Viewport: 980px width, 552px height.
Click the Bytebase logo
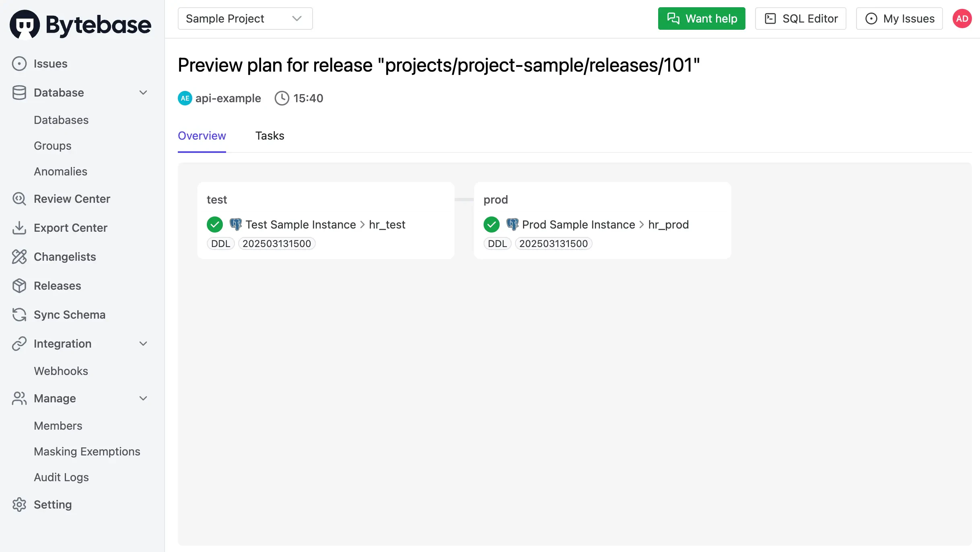[80, 24]
